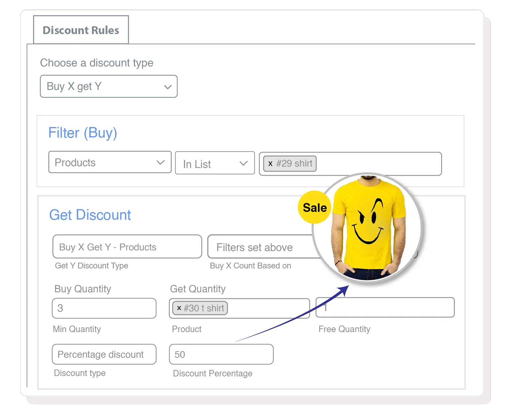Remove the #29 shirt tag
The image size is (511, 420).
(270, 164)
